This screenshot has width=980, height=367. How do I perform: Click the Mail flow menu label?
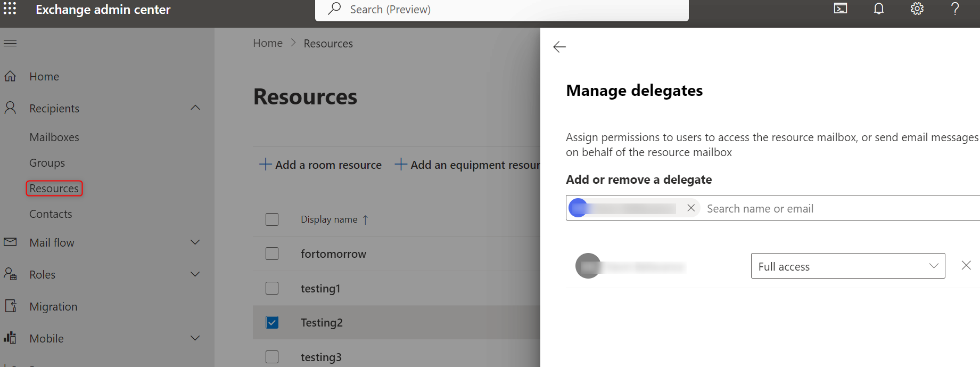[52, 243]
